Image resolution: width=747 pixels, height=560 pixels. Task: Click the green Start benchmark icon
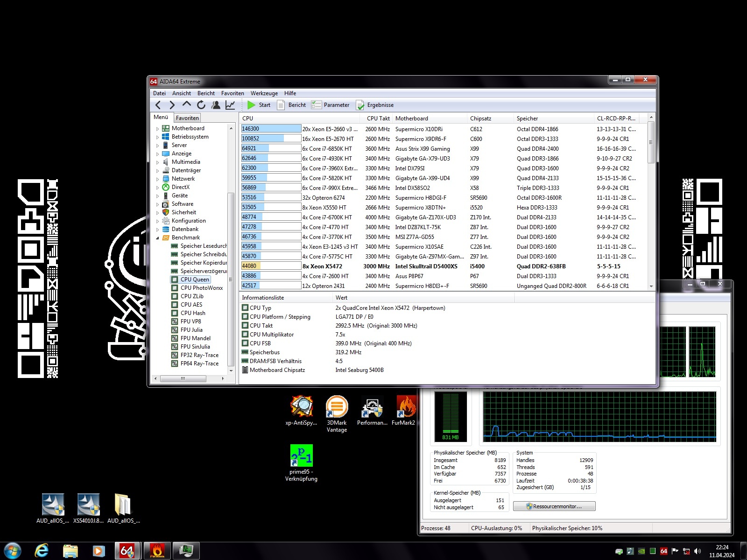(251, 105)
